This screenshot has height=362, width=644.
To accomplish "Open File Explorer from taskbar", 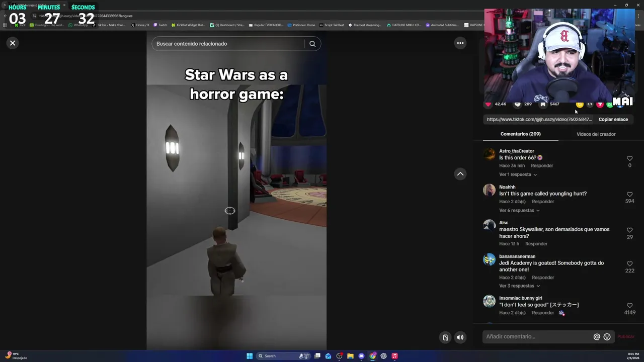I will [x=350, y=356].
